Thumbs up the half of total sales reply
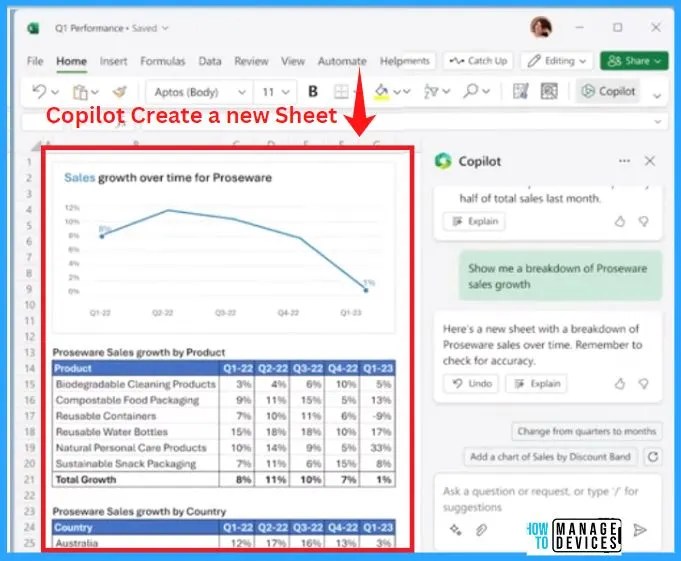Image resolution: width=681 pixels, height=561 pixels. [x=620, y=221]
